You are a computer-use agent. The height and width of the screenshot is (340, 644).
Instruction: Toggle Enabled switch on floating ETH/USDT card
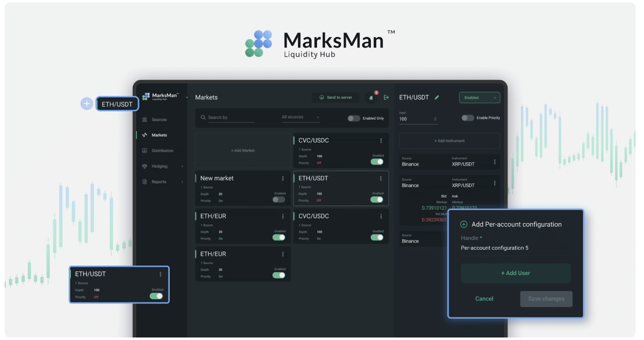(156, 296)
